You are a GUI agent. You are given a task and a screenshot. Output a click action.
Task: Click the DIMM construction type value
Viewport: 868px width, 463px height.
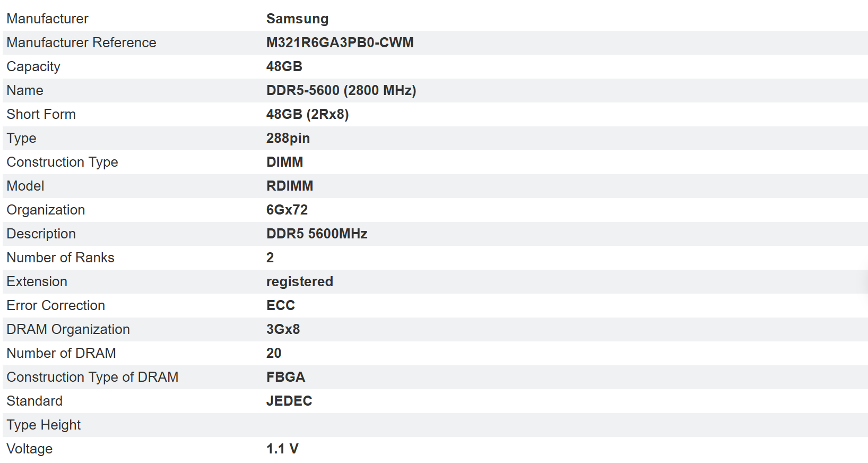284,162
